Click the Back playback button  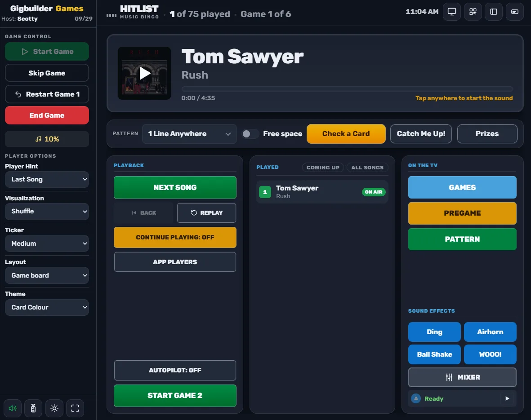[x=144, y=213]
